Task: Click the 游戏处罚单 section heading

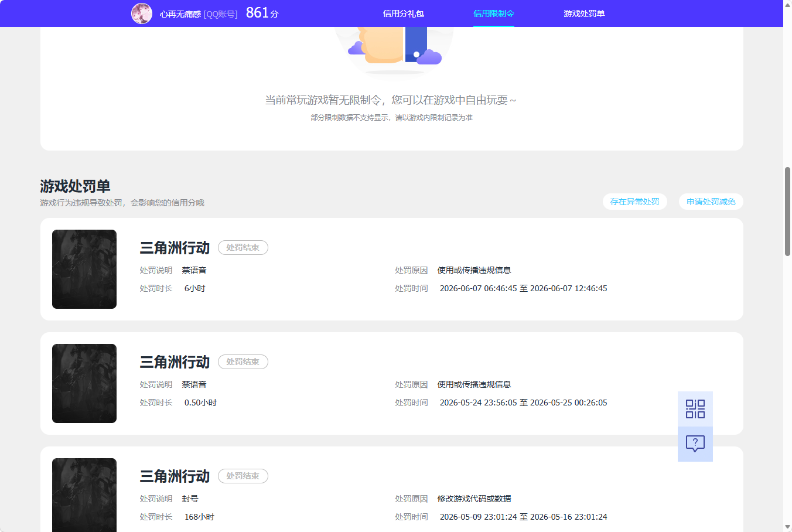Action: pyautogui.click(x=76, y=186)
